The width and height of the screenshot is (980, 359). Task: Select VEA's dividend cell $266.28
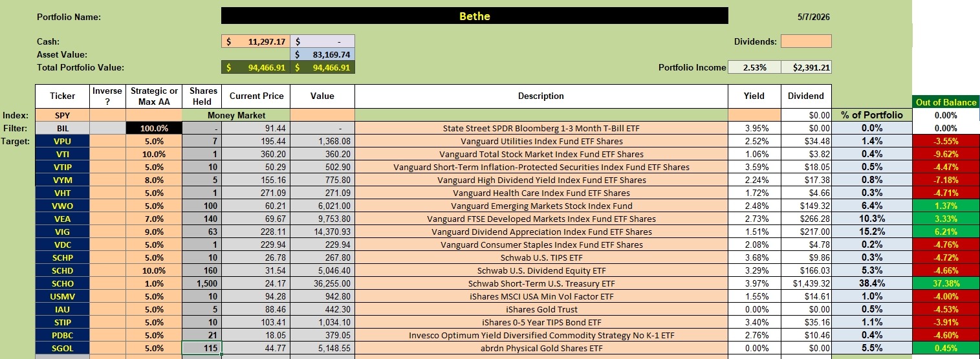coord(805,219)
